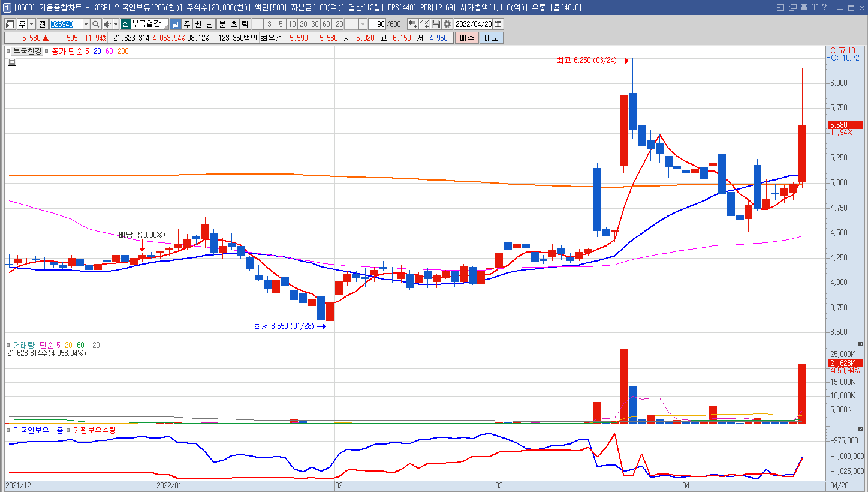
Task: Open the interval combo box dropdown
Action: point(363,24)
